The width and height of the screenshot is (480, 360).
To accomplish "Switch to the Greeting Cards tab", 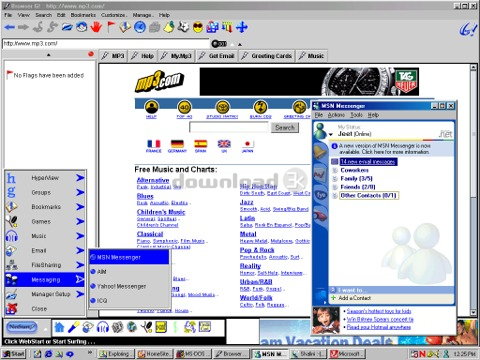I will (267, 56).
